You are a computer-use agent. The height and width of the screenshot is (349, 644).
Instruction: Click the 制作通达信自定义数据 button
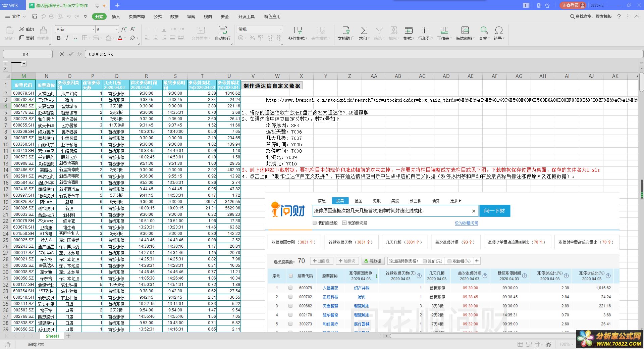272,86
